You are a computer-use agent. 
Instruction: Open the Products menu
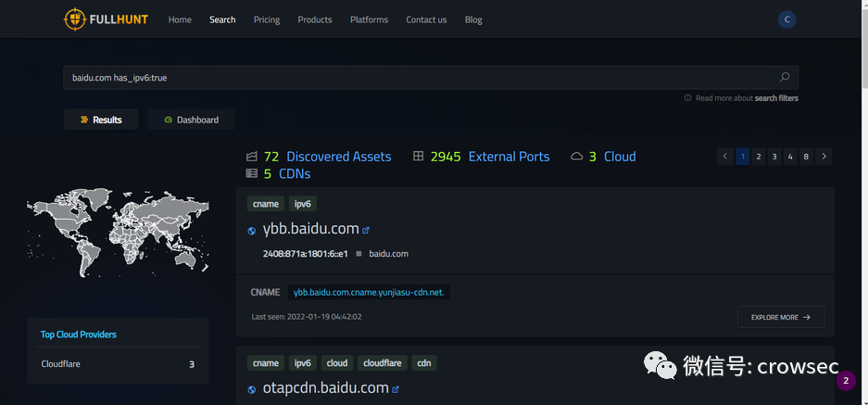pos(315,19)
